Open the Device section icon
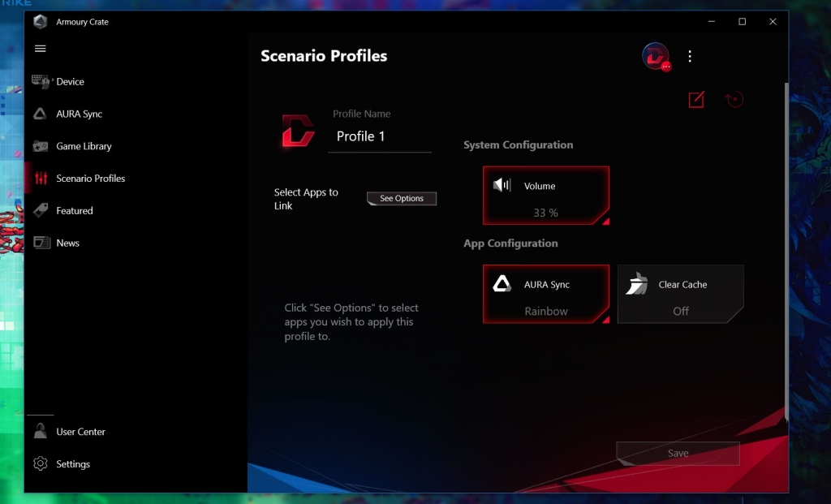This screenshot has width=831, height=504. (x=41, y=81)
